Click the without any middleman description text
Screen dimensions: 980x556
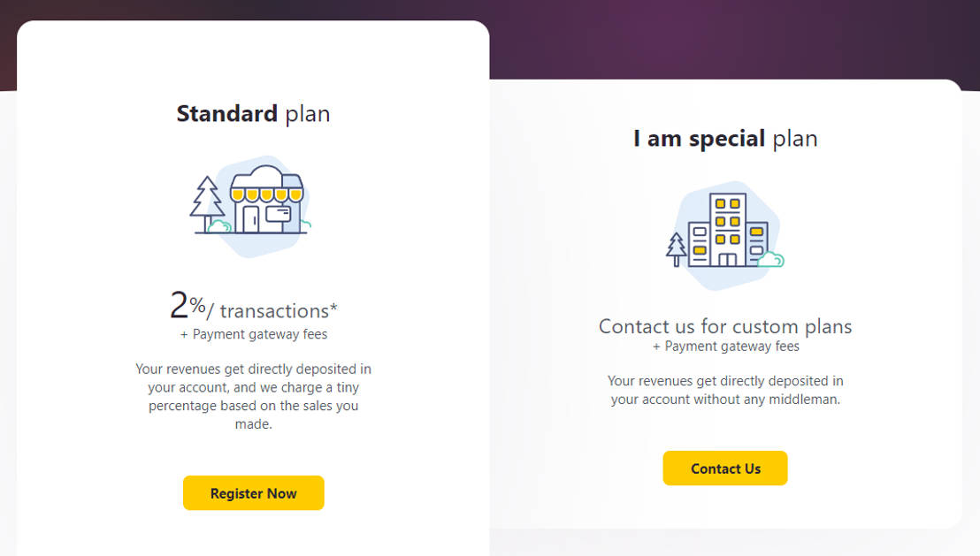(725, 390)
